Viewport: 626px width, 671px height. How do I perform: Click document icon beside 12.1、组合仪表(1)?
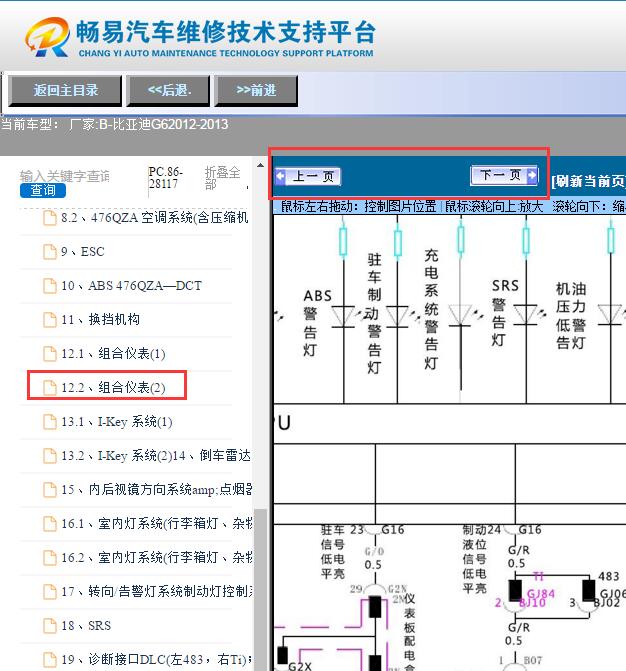[x=50, y=353]
